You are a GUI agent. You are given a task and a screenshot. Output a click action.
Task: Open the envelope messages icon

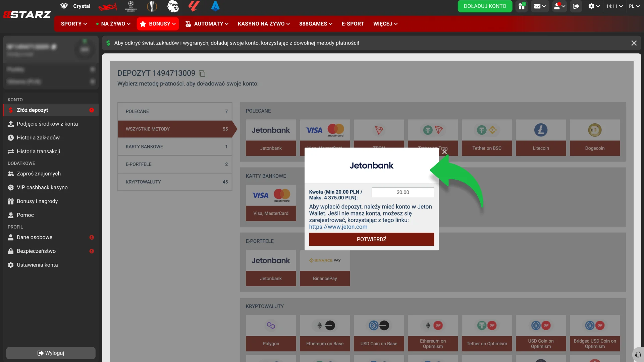[540, 6]
